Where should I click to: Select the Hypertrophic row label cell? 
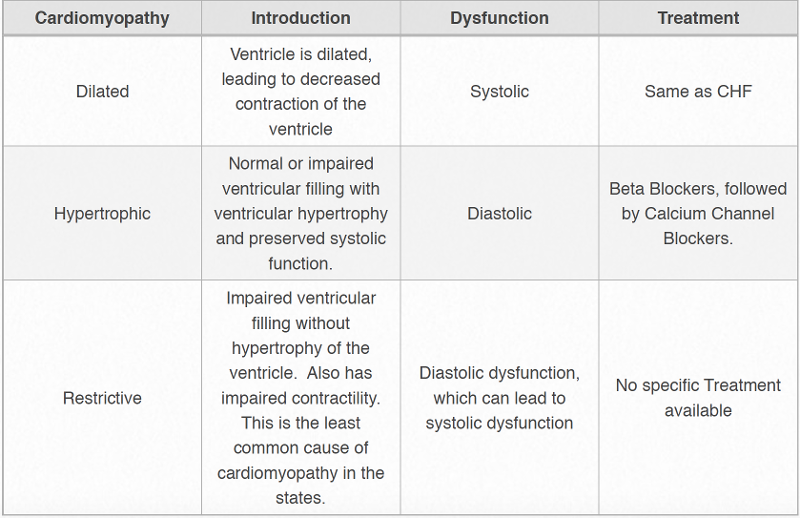[x=102, y=213]
